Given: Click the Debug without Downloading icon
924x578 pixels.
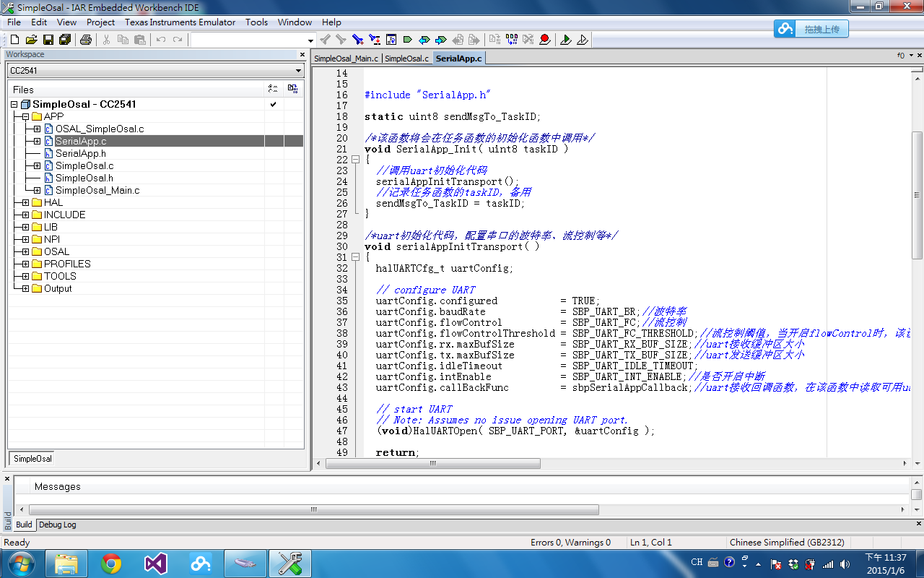Looking at the screenshot, I should tap(583, 40).
